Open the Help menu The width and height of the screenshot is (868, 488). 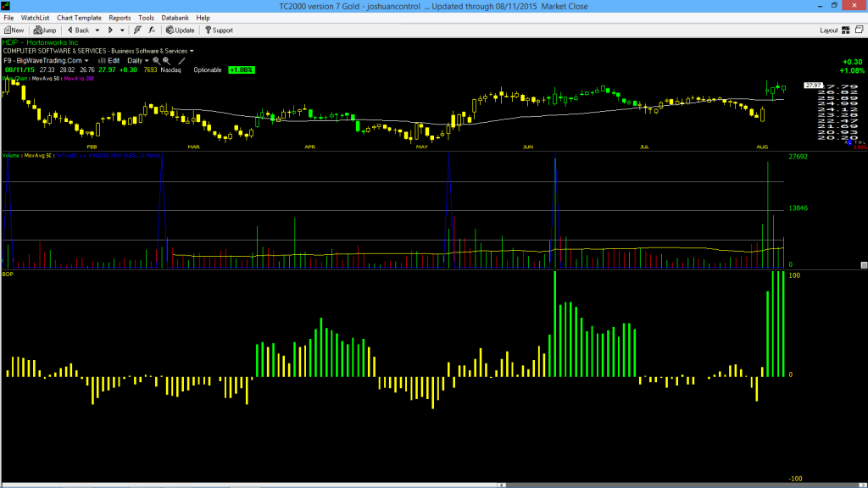203,18
